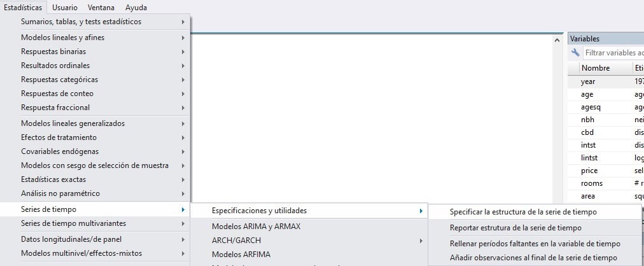Choose Modelos ARFIMA menu entry

click(x=241, y=255)
